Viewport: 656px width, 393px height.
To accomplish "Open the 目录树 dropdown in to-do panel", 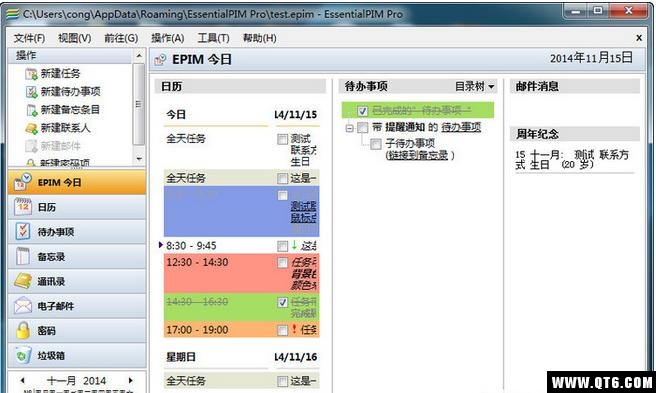I will [474, 87].
